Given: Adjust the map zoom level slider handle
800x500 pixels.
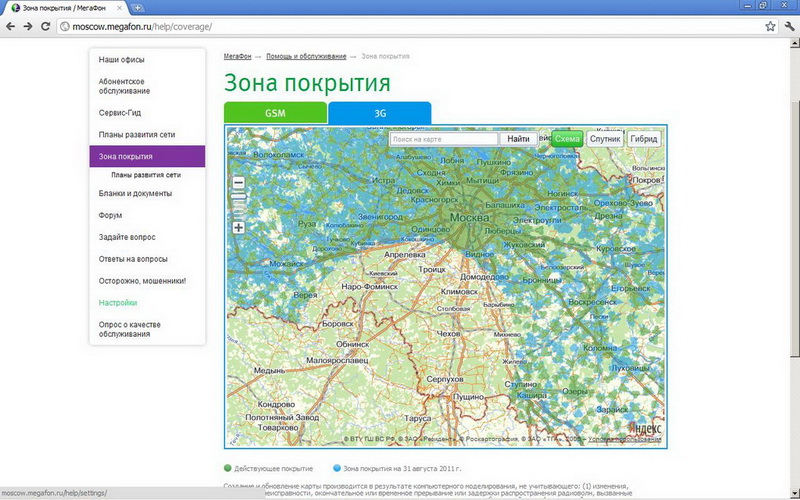Looking at the screenshot, I should coord(238,196).
